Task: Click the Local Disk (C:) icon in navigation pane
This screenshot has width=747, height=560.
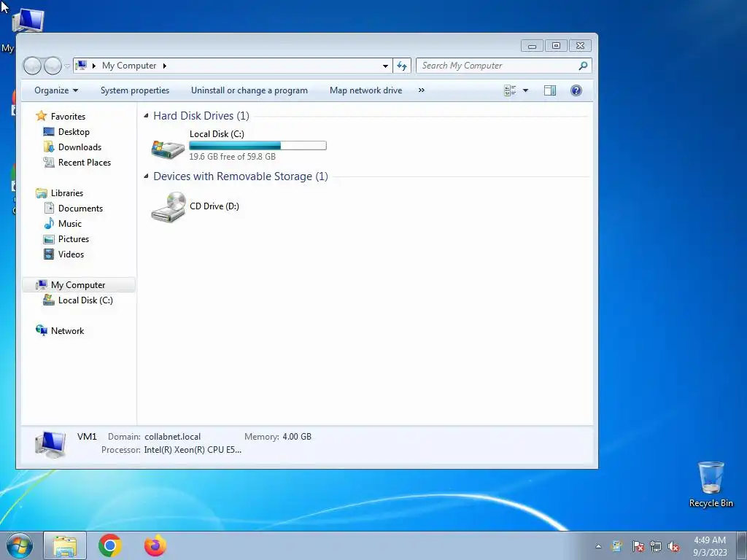Action: pyautogui.click(x=49, y=300)
